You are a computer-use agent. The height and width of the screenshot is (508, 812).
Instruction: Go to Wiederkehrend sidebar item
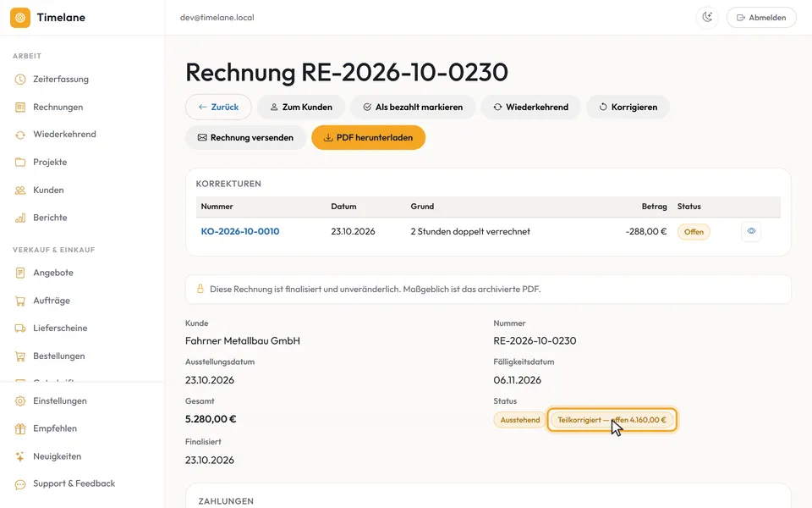point(64,135)
